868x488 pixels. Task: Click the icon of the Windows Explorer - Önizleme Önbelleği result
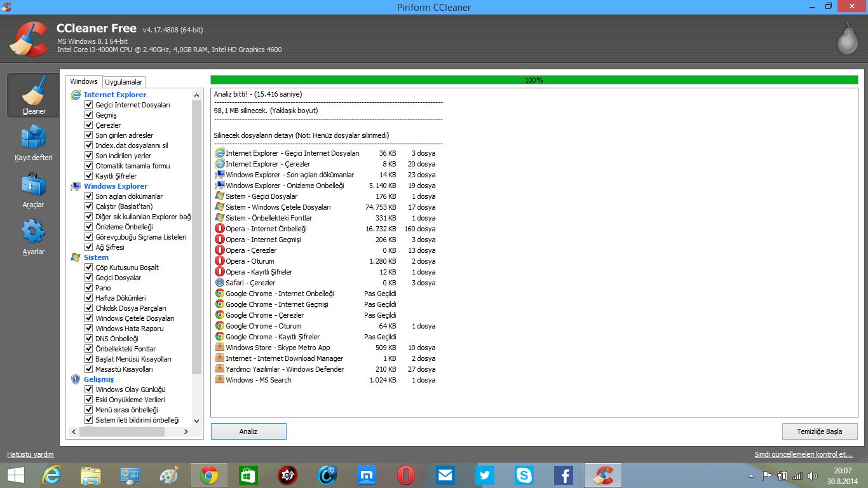coord(220,186)
